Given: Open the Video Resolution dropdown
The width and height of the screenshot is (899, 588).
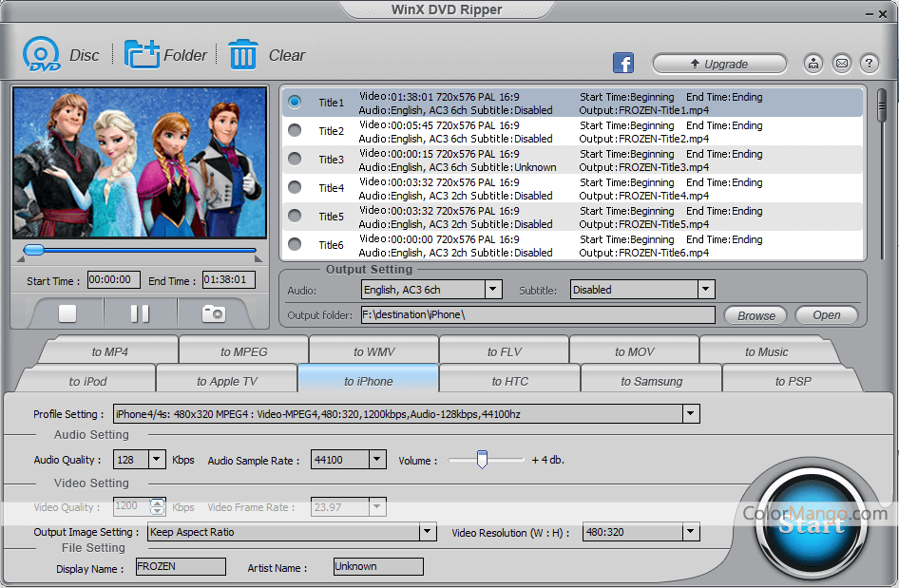Looking at the screenshot, I should pyautogui.click(x=691, y=532).
